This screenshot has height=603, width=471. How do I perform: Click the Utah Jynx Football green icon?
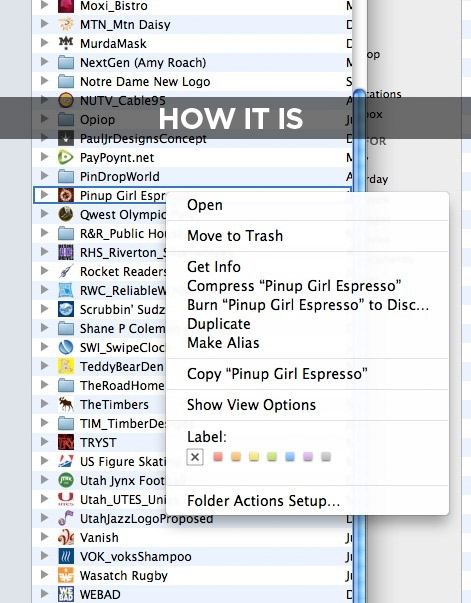coord(66,480)
